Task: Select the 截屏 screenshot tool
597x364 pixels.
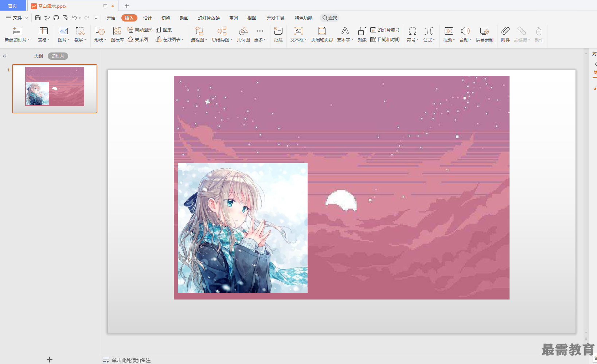Action: point(80,31)
